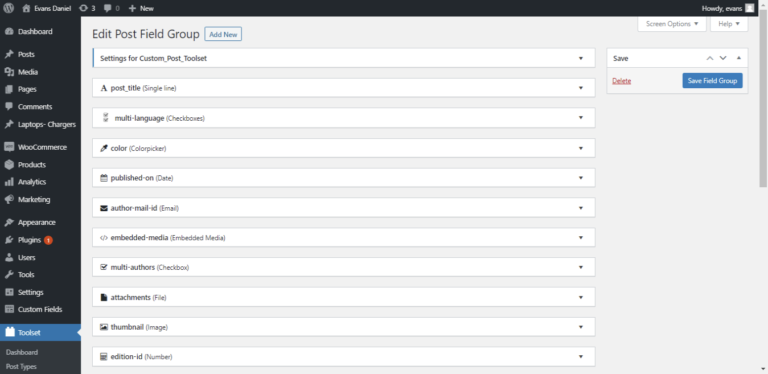Click the Products box icon
Screen dimensions: 768x374
pyautogui.click(x=9, y=164)
